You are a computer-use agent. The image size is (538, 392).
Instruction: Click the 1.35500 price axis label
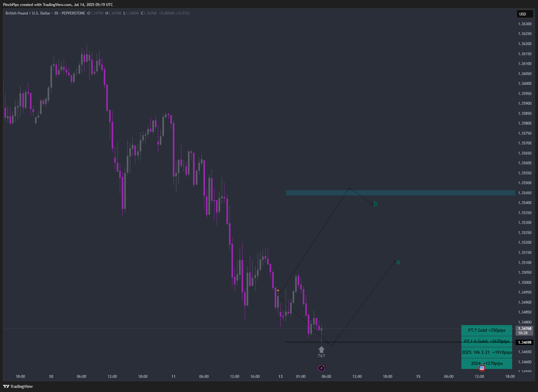[x=525, y=183]
